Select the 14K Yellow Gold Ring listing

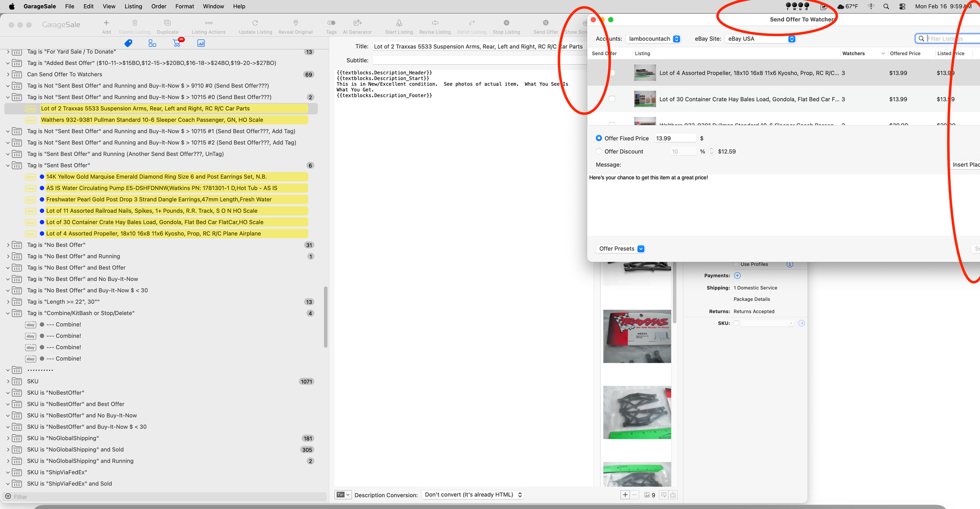[156, 177]
